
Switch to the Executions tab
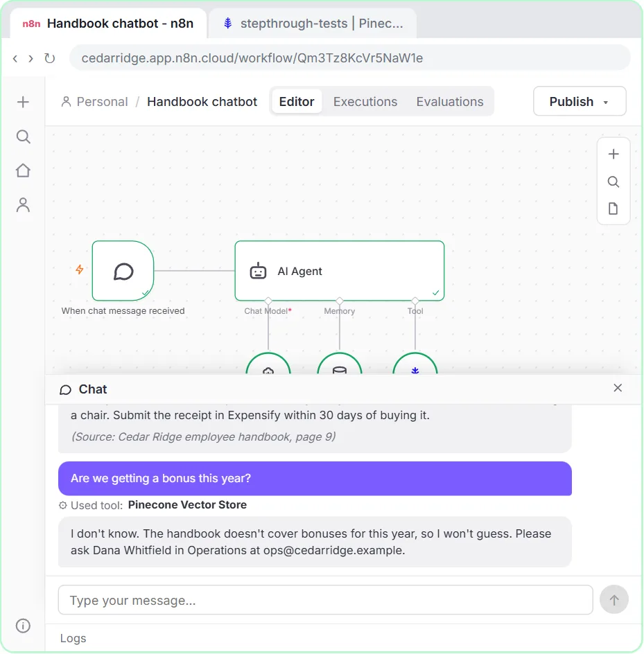click(365, 101)
